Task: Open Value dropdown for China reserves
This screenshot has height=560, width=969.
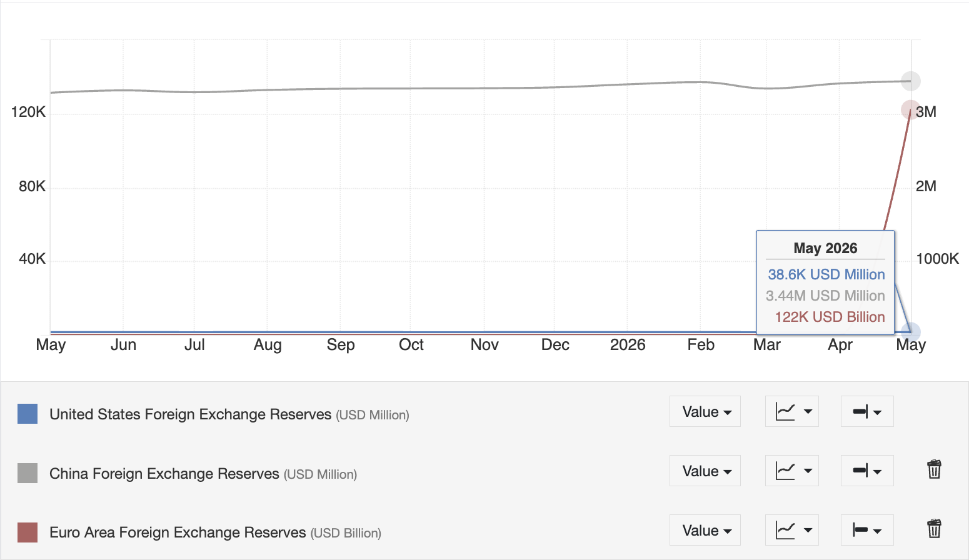Action: [705, 471]
